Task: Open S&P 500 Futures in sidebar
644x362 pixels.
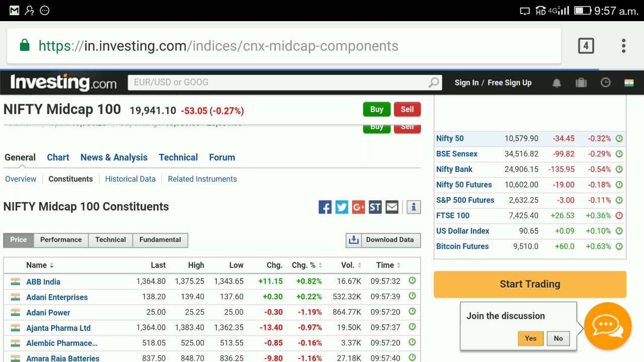Action: [x=465, y=200]
